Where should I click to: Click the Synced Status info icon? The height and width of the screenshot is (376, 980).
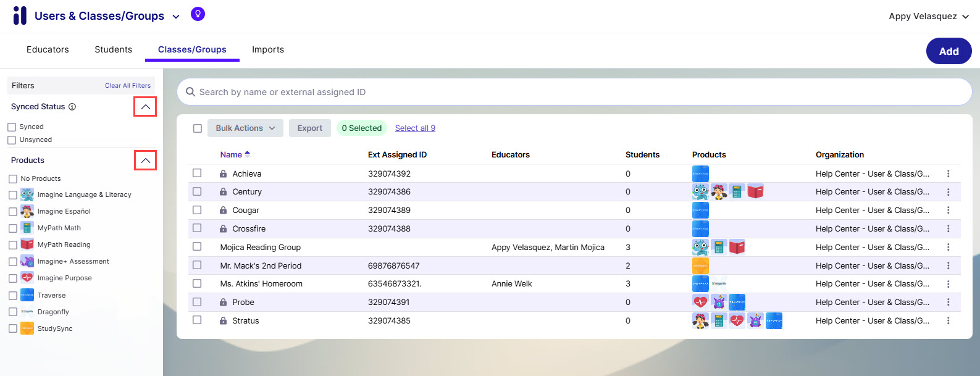coord(72,107)
